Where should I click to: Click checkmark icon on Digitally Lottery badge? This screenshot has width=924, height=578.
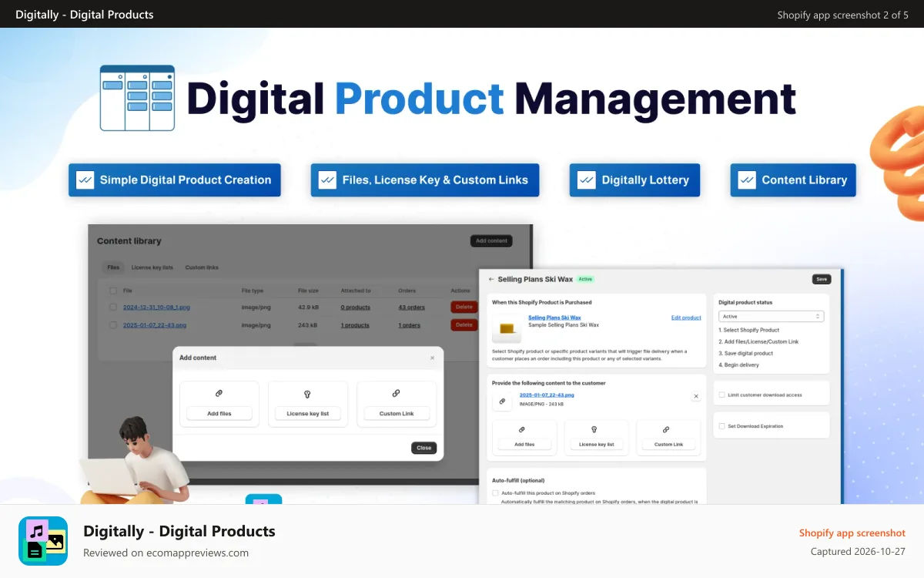[586, 180]
